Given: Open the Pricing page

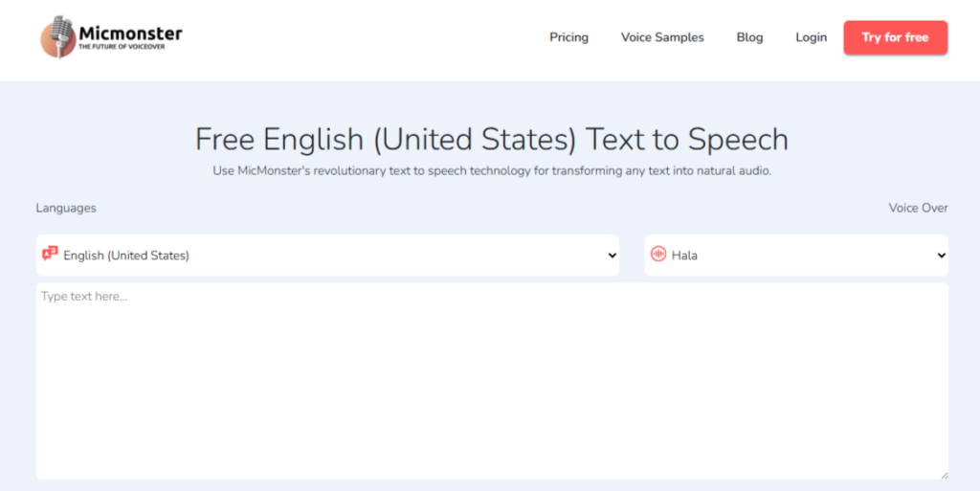Looking at the screenshot, I should (x=568, y=37).
